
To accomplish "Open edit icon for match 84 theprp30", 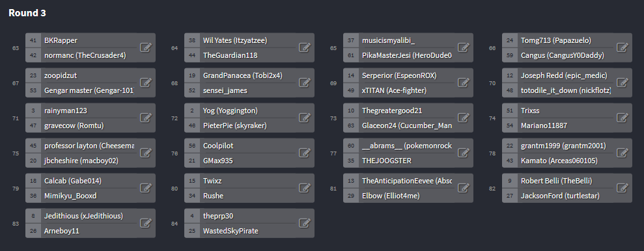I will coord(305,223).
